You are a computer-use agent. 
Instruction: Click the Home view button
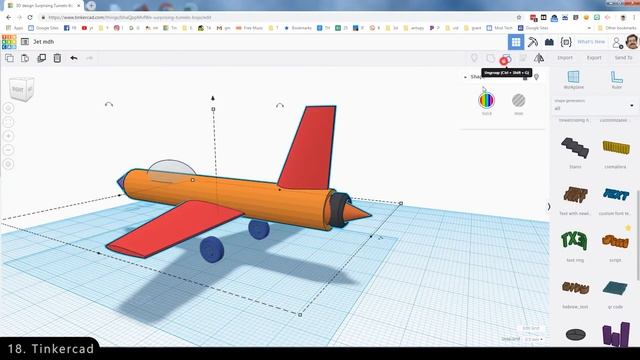pyautogui.click(x=9, y=108)
